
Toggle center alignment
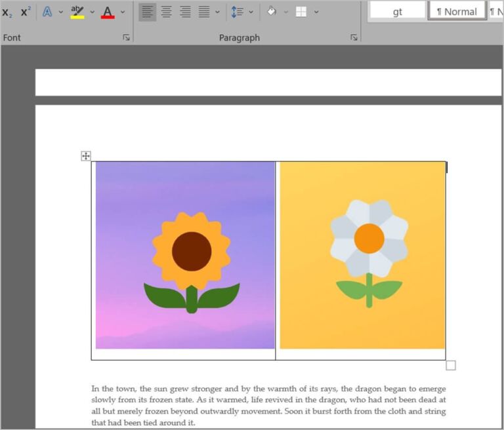167,12
